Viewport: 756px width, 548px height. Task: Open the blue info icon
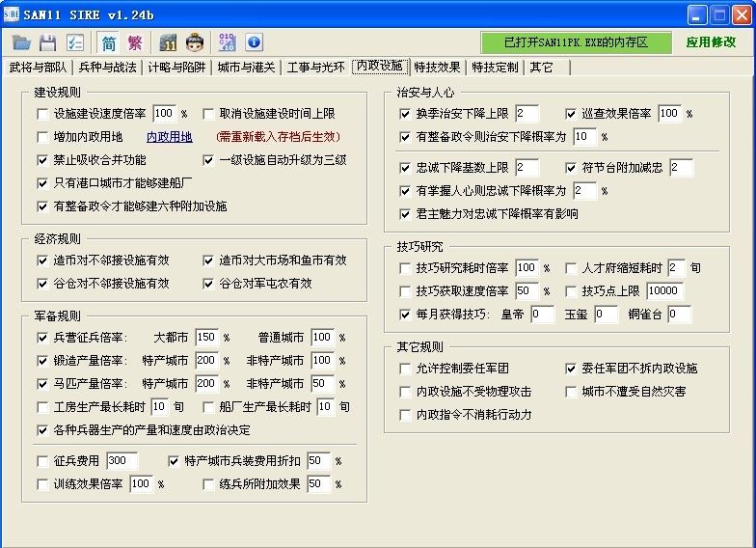tap(254, 42)
